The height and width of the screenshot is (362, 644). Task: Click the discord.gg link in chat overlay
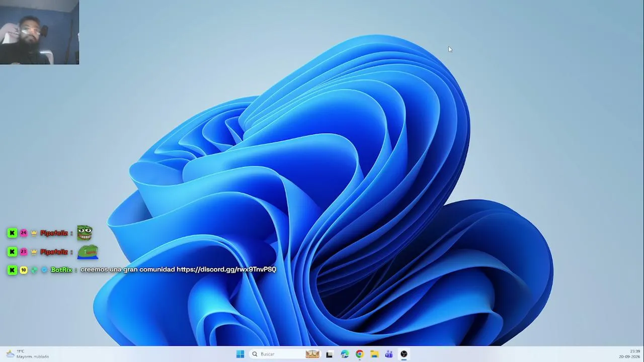226,269
